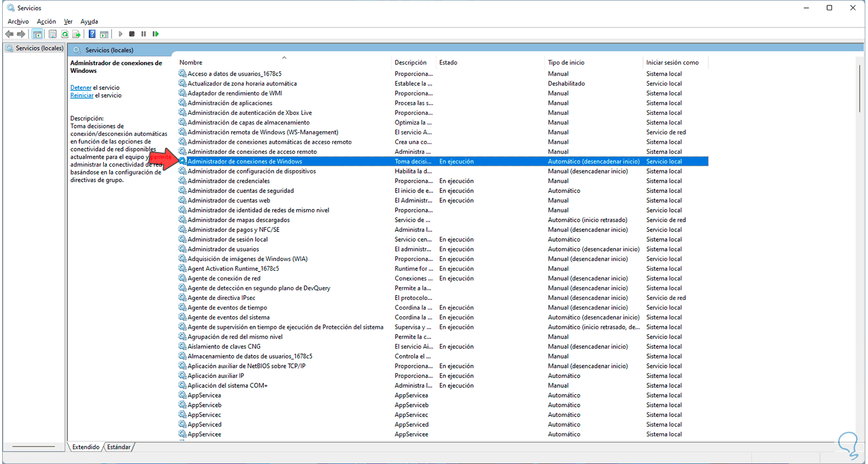Viewport: 868px width, 464px height.
Task: Click the gear icon beside AppServicea
Action: click(182, 395)
